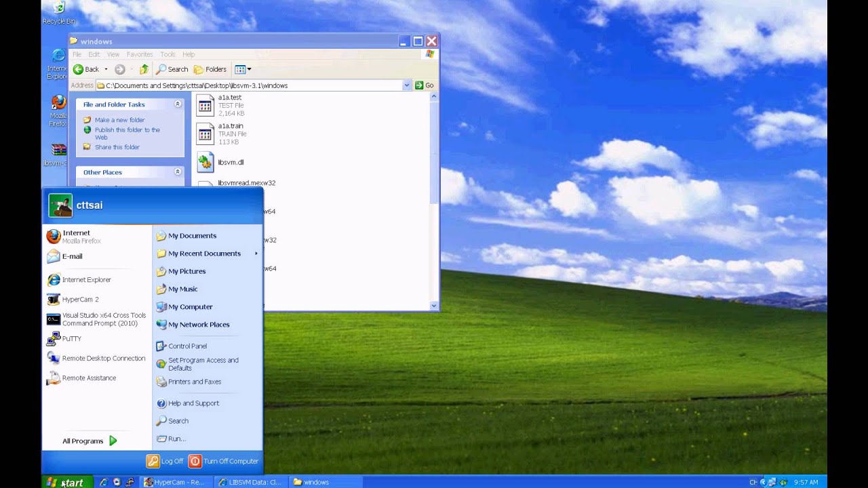Open the Views dropdown in toolbar
Screen dimensions: 868x488
(x=243, y=69)
